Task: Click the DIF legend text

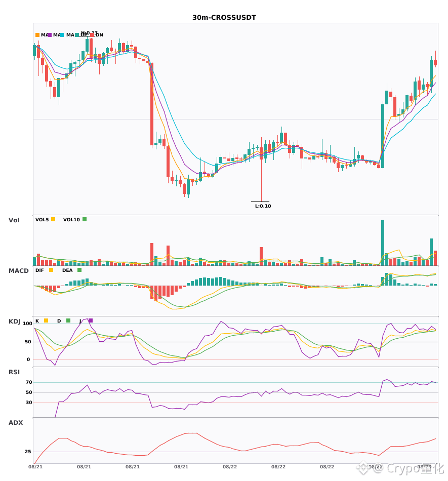Action: tap(39, 270)
